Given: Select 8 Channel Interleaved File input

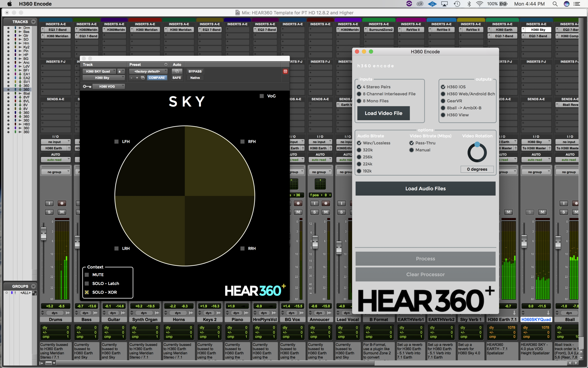Looking at the screenshot, I should click(x=359, y=94).
